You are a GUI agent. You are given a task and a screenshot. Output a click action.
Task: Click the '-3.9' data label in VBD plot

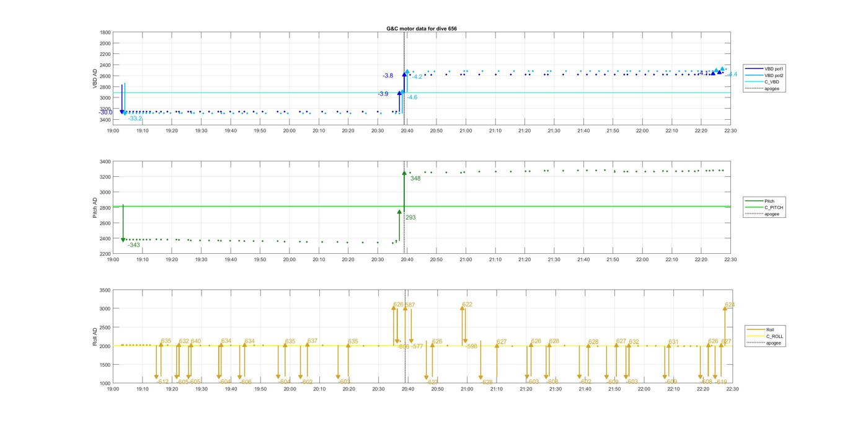(x=383, y=94)
